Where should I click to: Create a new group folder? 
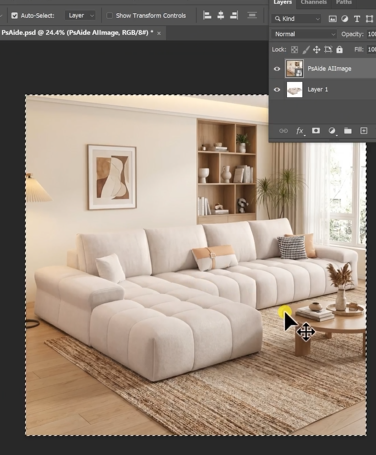348,131
